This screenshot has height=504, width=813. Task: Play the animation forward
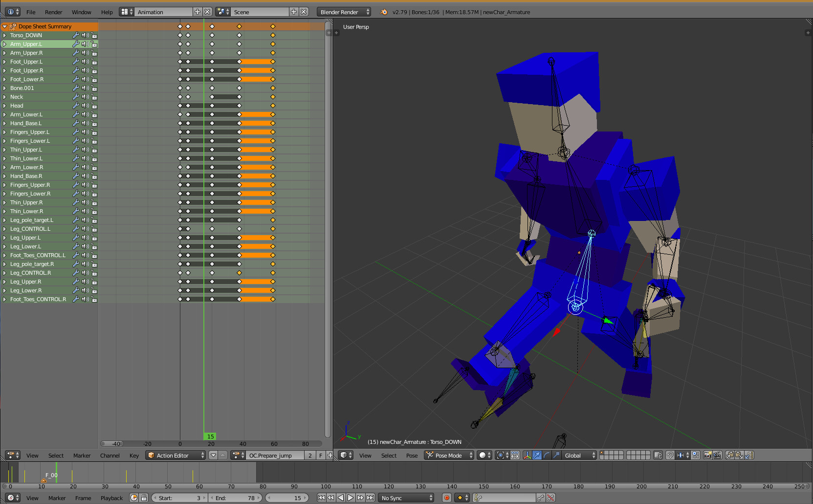coord(351,498)
